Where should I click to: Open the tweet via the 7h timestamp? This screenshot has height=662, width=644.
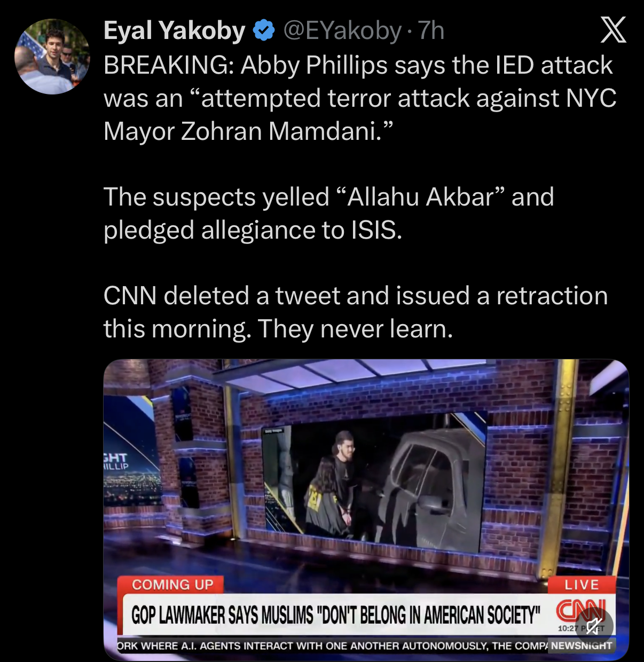[431, 30]
